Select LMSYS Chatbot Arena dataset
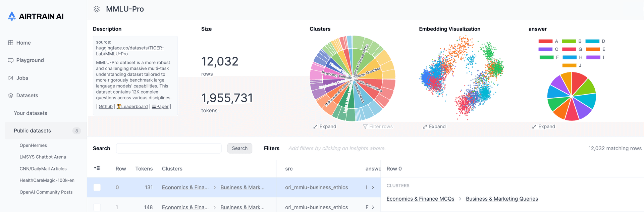644x212 pixels. 43,157
